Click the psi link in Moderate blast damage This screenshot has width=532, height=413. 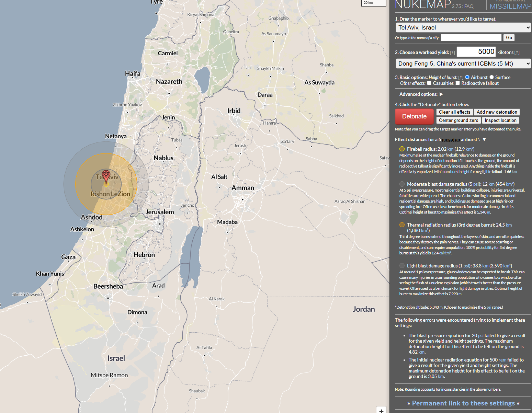pyautogui.click(x=476, y=184)
